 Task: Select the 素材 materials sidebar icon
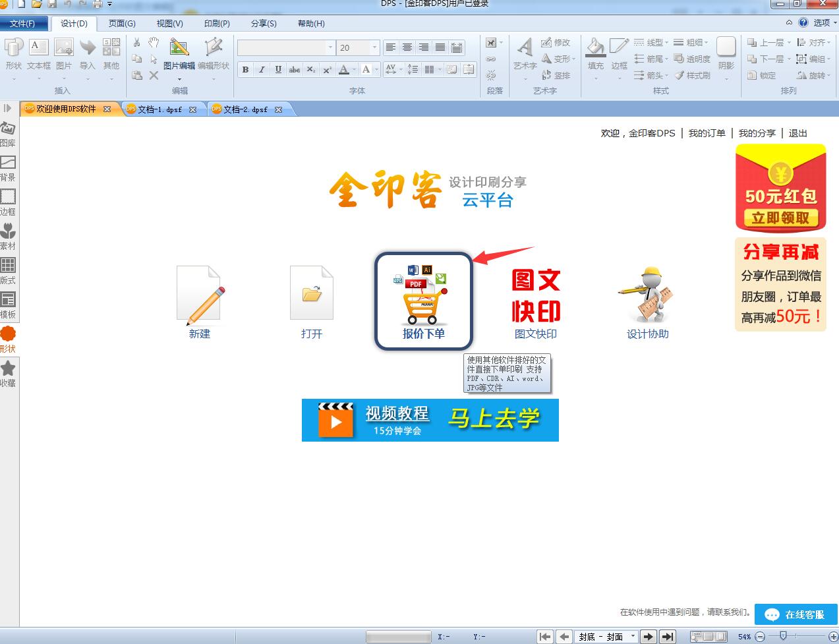(x=8, y=231)
